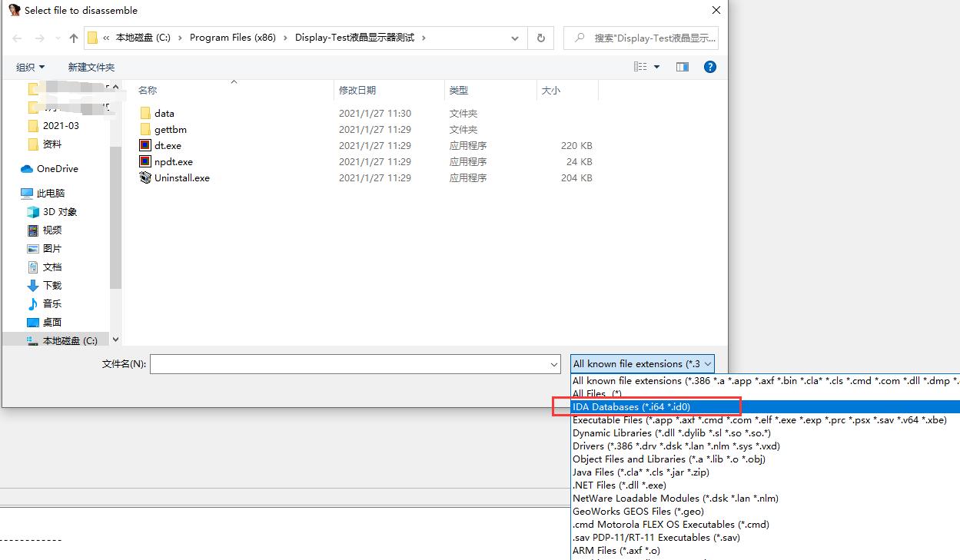Click 2021-03 folder in sidebar
The image size is (960, 560).
coord(61,125)
